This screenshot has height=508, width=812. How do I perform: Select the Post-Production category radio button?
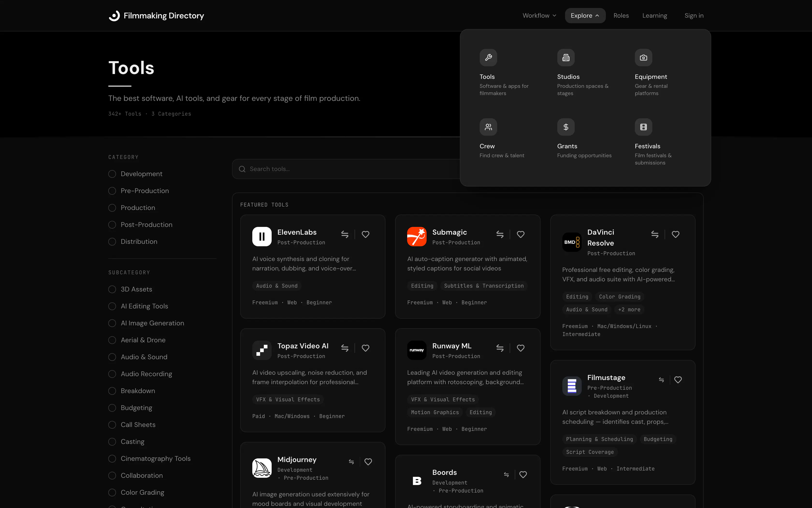tap(112, 225)
